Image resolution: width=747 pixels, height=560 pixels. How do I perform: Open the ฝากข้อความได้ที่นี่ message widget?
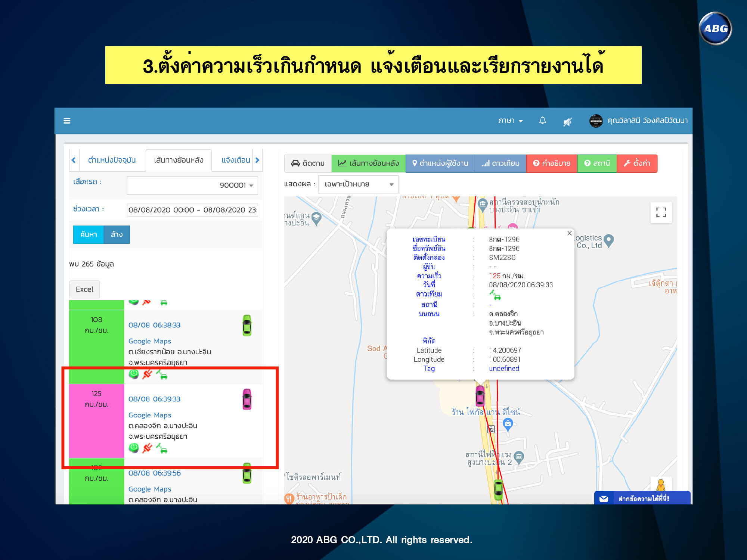click(x=642, y=498)
